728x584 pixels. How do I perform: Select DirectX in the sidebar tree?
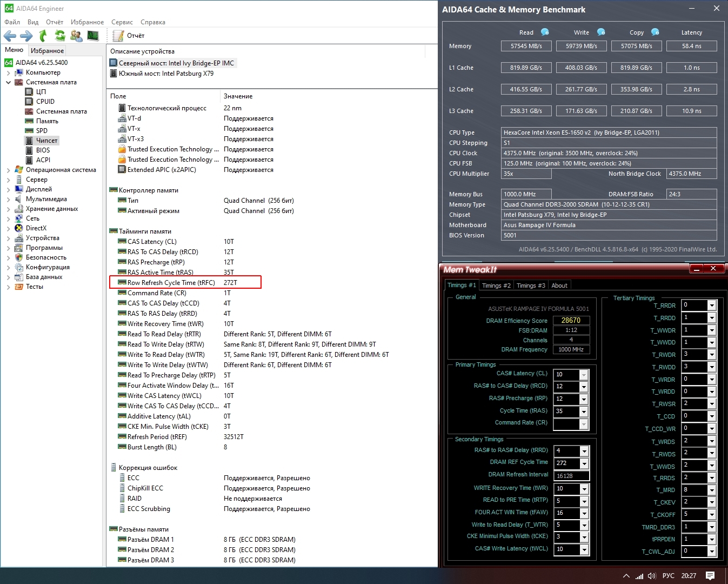click(x=36, y=228)
